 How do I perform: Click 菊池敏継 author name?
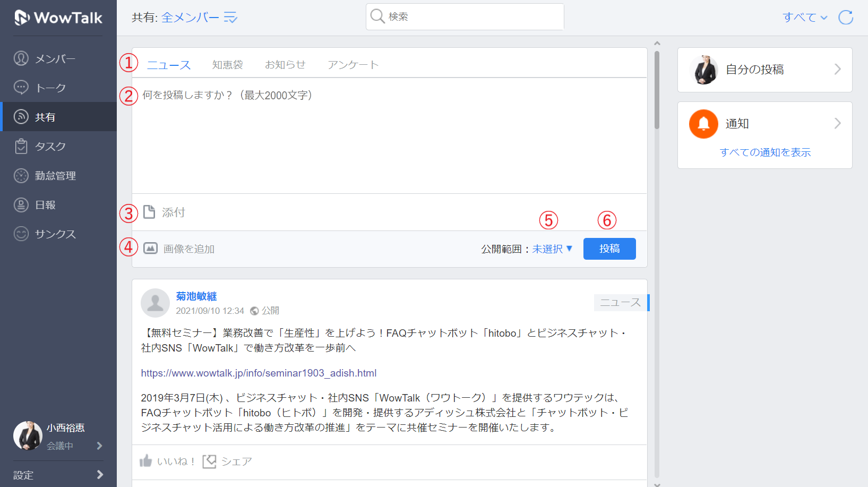click(196, 296)
